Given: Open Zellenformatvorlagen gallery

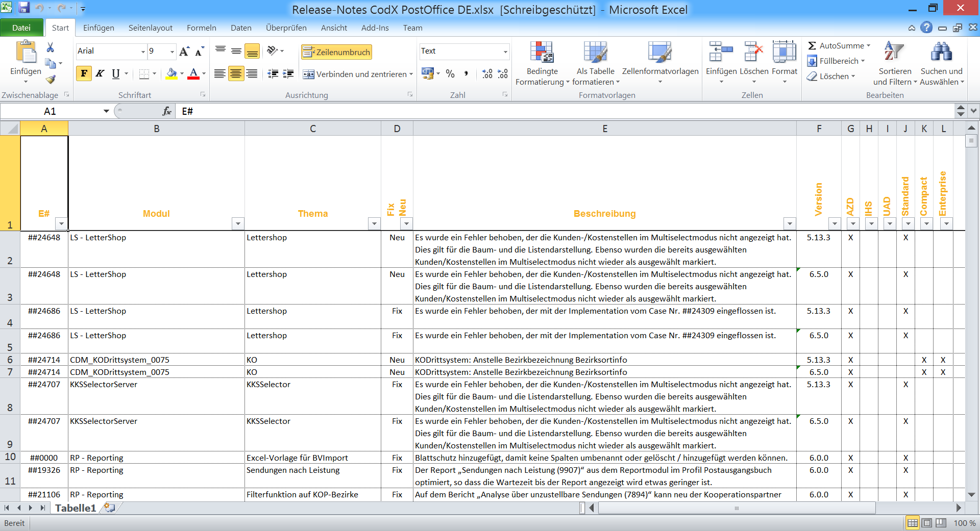Looking at the screenshot, I should pos(660,64).
